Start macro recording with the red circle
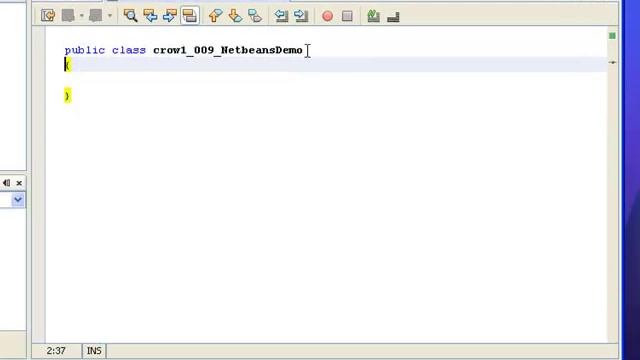The width and height of the screenshot is (640, 360). (x=327, y=16)
